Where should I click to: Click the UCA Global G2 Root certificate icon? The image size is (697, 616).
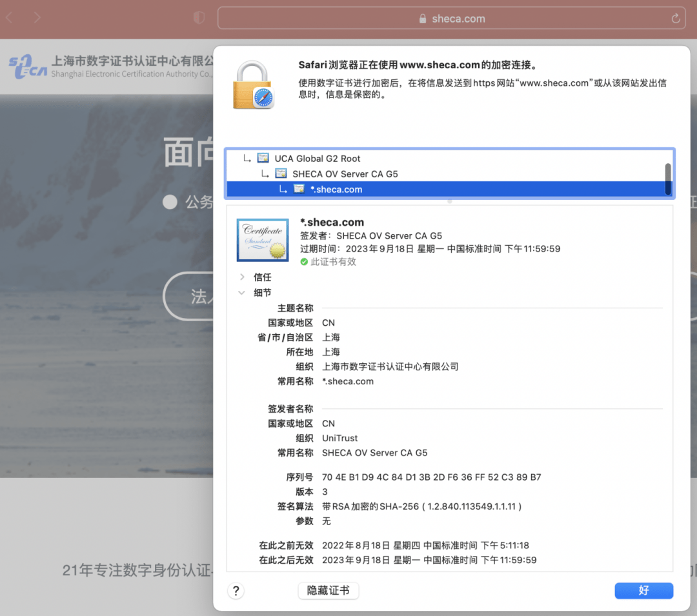point(263,158)
